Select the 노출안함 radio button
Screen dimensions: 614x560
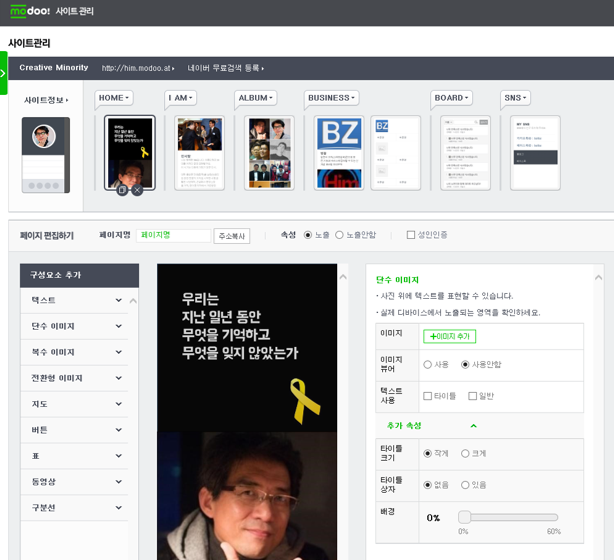pos(339,235)
